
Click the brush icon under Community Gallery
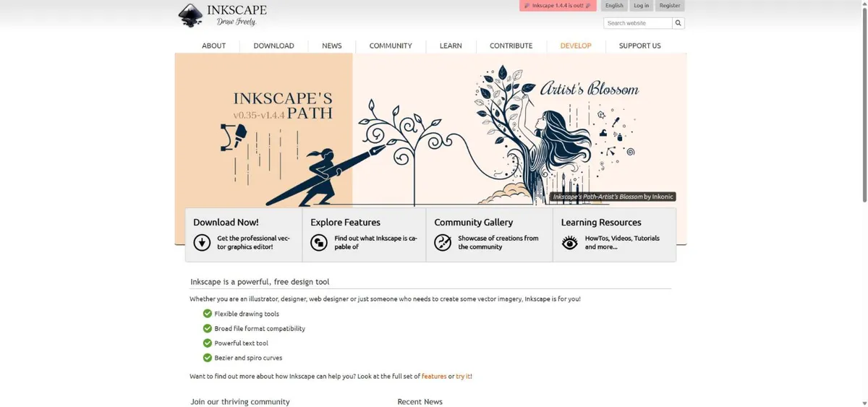click(443, 243)
